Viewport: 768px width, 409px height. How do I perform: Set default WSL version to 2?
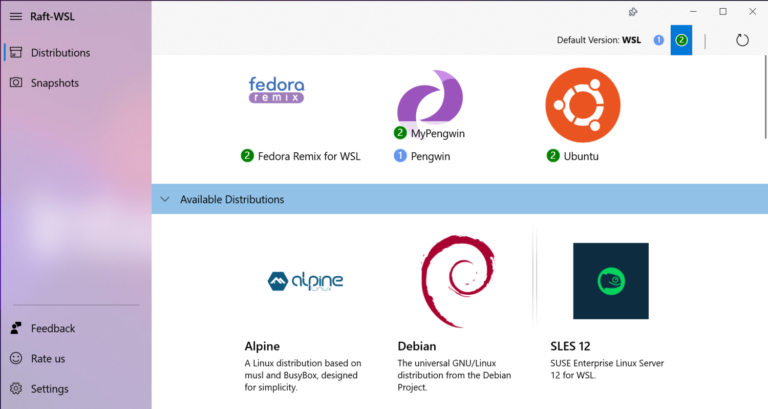click(x=681, y=40)
